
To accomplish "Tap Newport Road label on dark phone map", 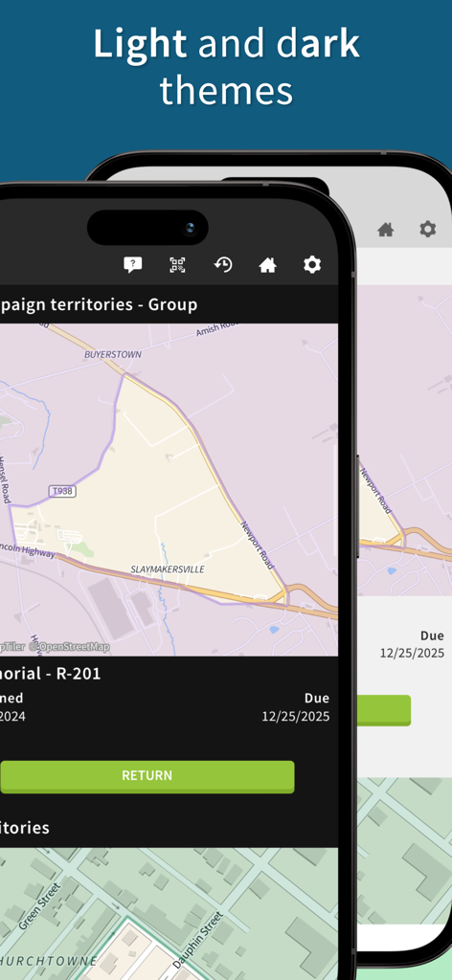I will coord(258,545).
